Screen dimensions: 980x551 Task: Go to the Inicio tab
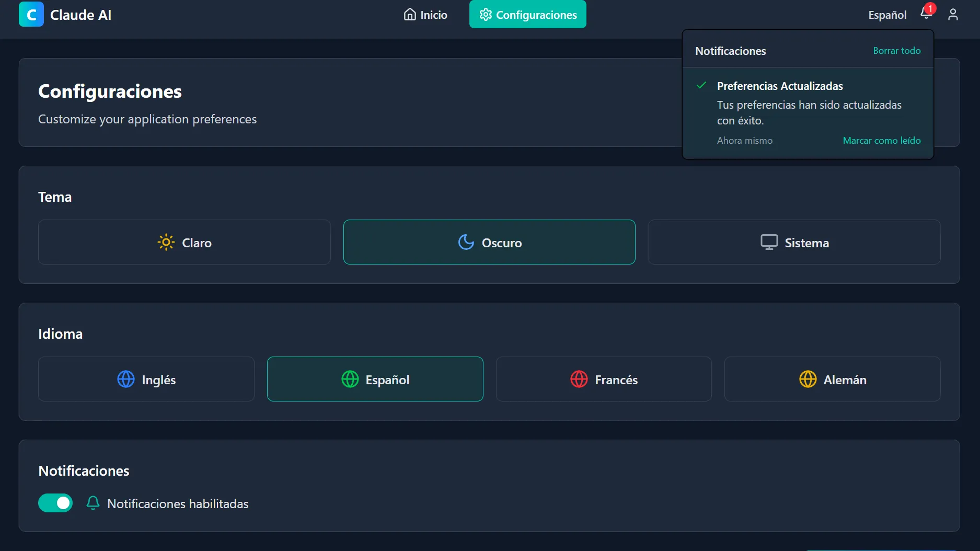(425, 15)
